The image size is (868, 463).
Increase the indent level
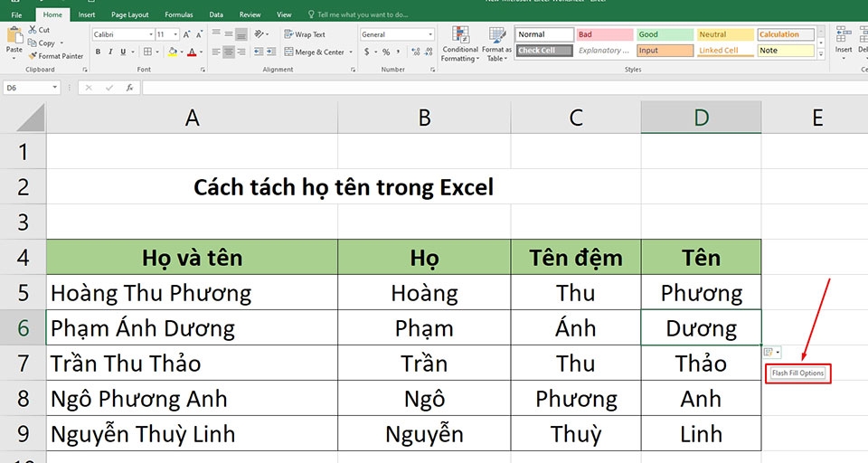[x=270, y=52]
